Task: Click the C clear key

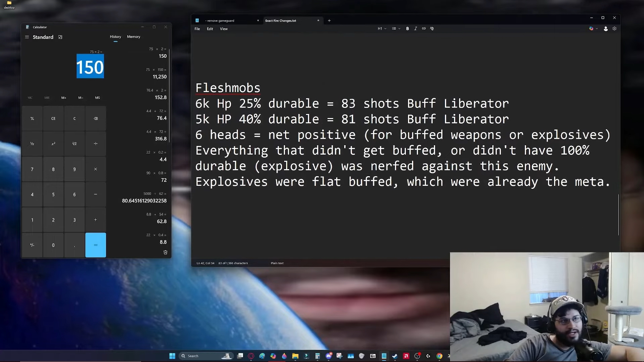Action: pyautogui.click(x=75, y=118)
